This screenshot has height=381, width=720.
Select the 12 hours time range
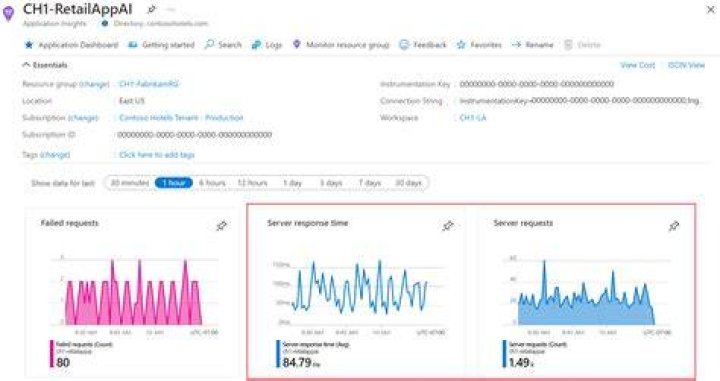click(x=253, y=183)
